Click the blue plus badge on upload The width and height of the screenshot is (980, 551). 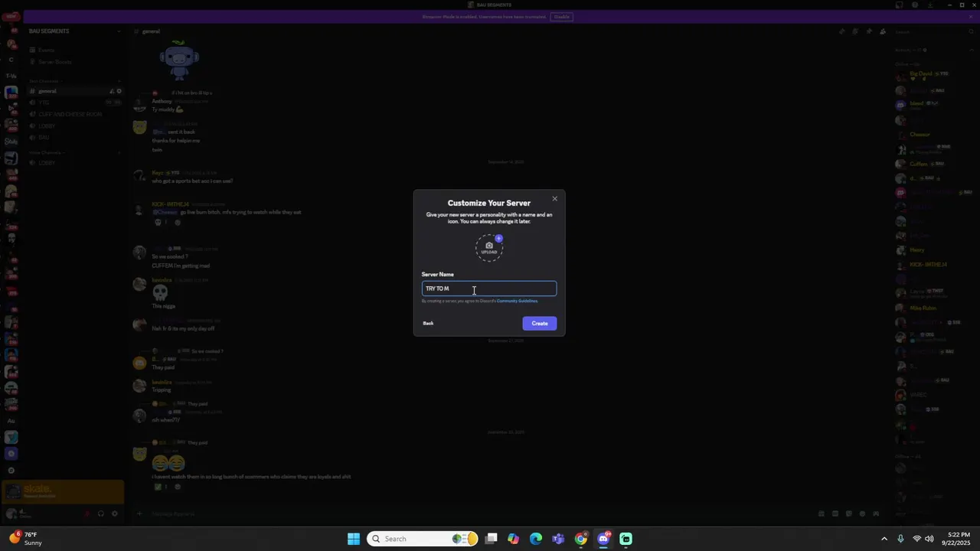(x=498, y=239)
